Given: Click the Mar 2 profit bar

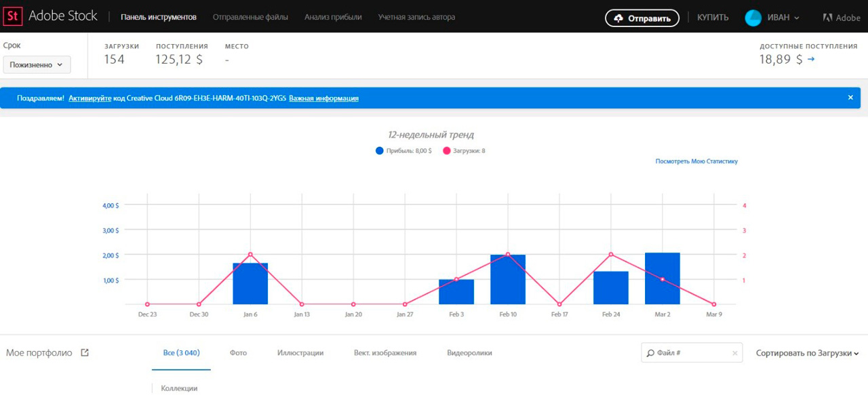Looking at the screenshot, I should (662, 278).
